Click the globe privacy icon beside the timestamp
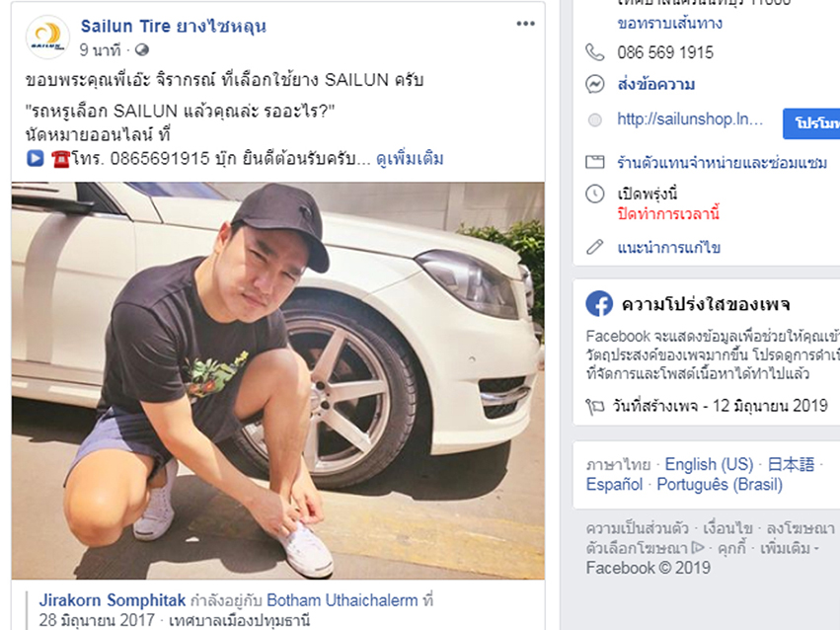 [141, 49]
